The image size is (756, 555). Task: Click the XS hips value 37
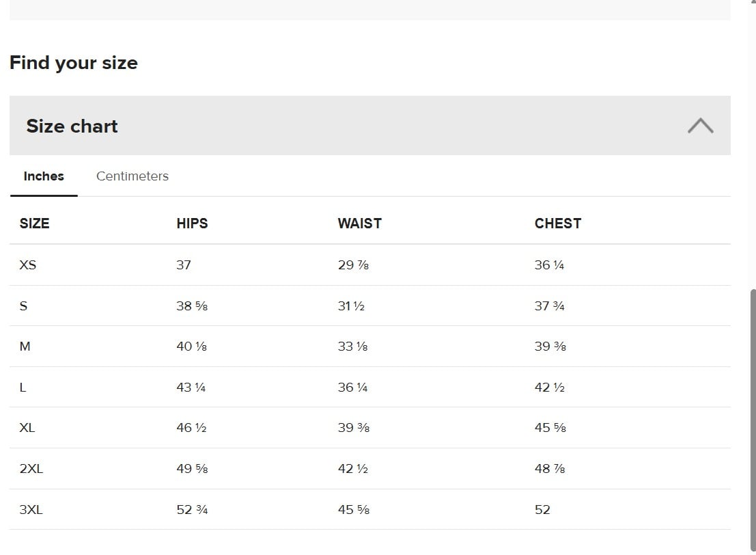click(x=184, y=265)
